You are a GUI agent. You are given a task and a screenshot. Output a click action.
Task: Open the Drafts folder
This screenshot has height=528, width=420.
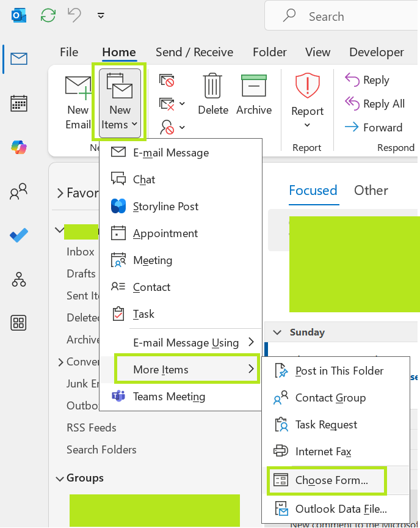(x=81, y=274)
